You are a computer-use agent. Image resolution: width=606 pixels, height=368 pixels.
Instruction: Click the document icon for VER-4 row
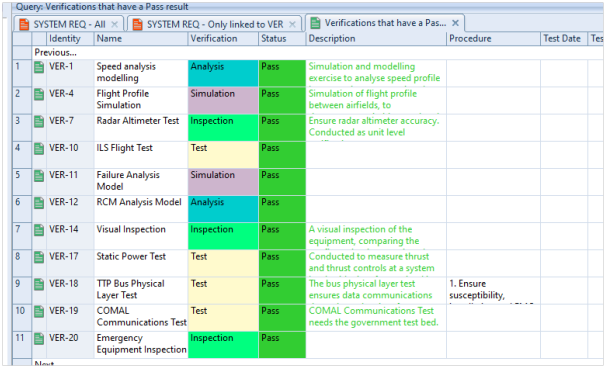pos(39,94)
